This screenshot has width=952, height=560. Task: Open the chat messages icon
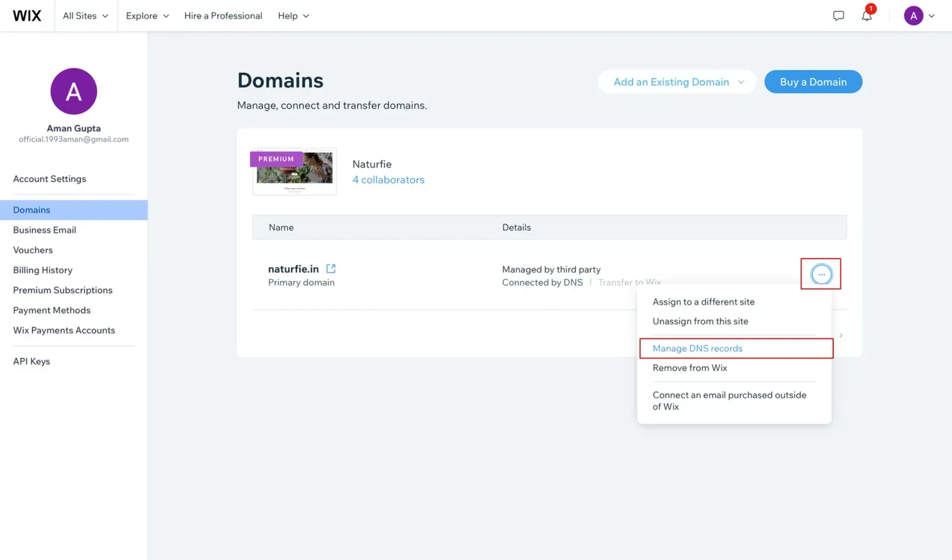[838, 15]
